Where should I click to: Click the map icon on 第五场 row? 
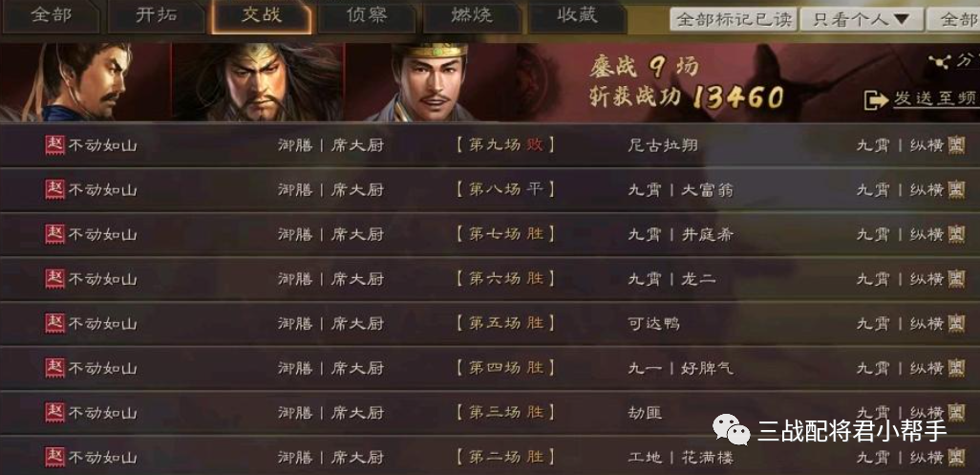956,323
